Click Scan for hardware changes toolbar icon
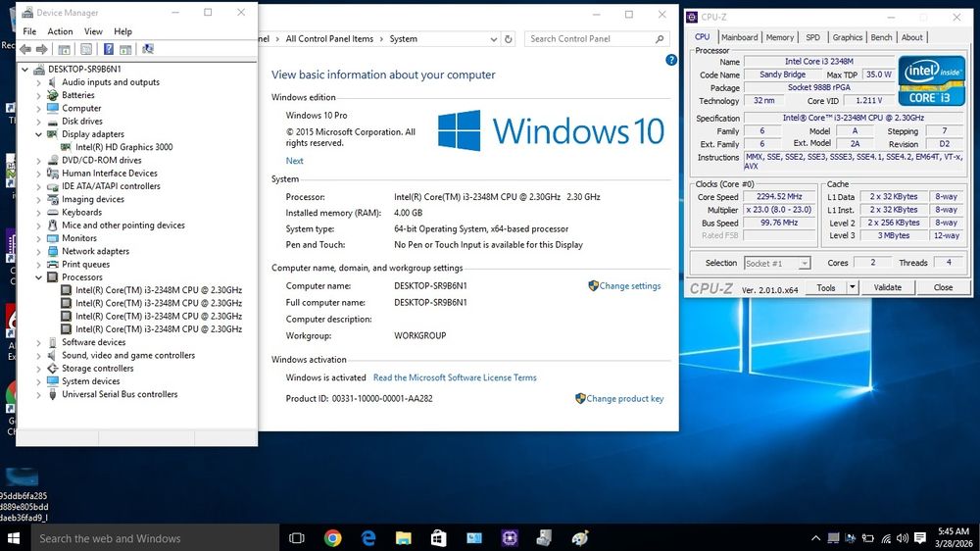This screenshot has width=980, height=551. (148, 49)
